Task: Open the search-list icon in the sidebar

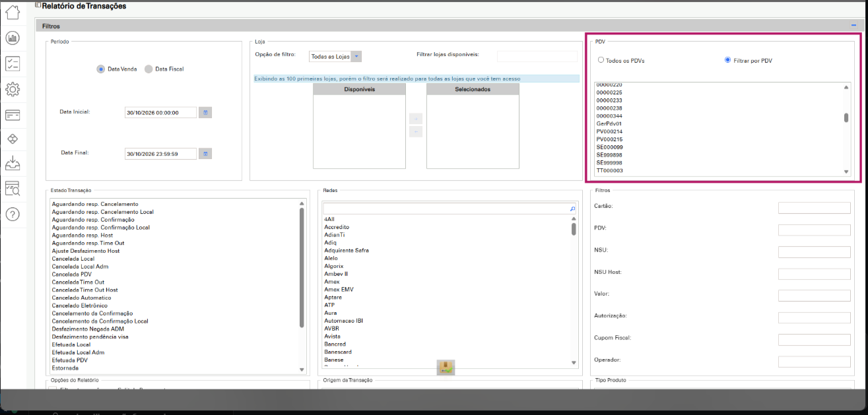Action: click(x=13, y=189)
